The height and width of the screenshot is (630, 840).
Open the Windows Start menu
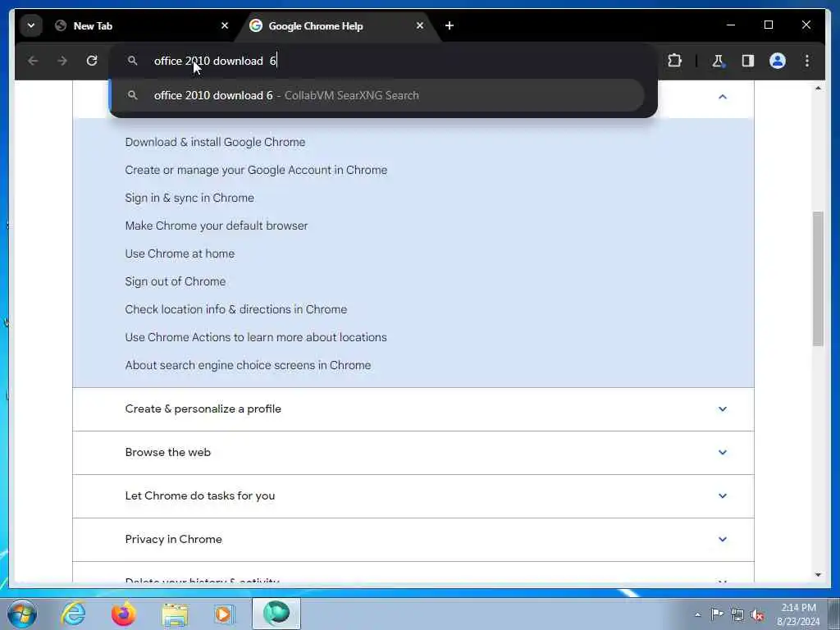click(x=22, y=614)
